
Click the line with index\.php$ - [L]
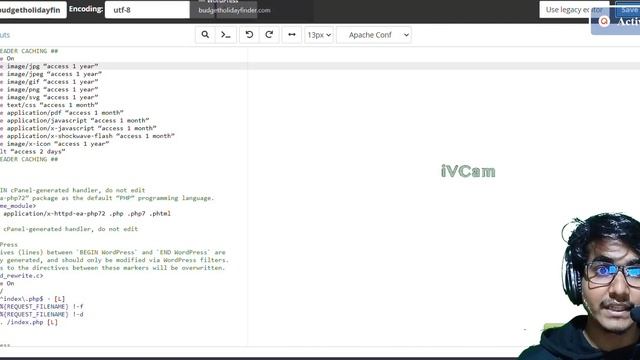(x=33, y=299)
